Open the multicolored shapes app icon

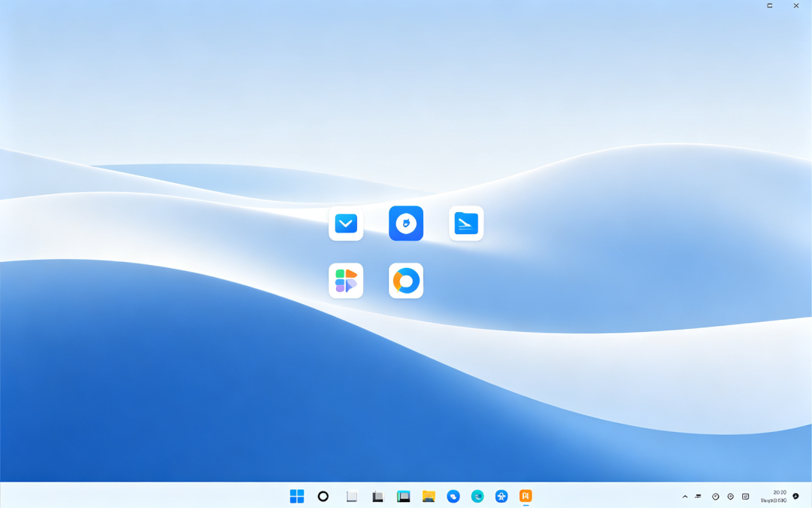tap(346, 281)
